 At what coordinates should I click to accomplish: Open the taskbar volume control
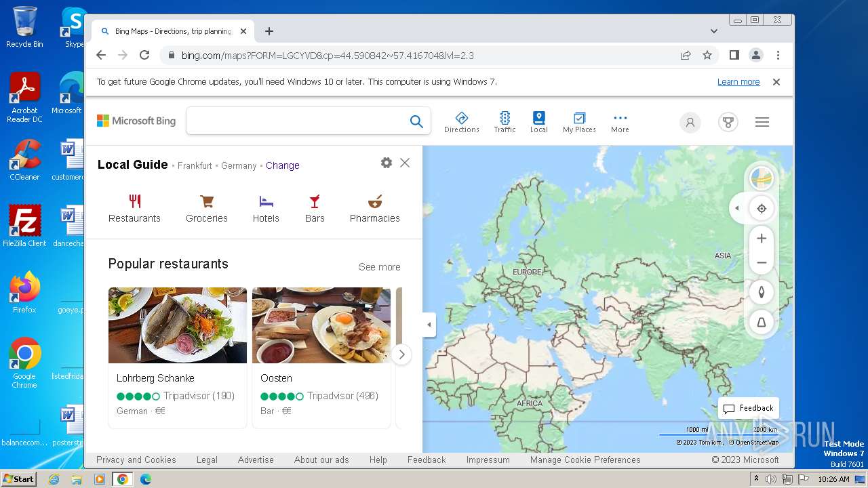771,479
